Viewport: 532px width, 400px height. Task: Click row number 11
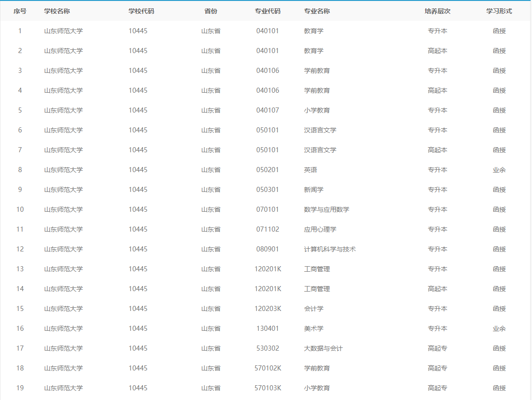point(20,229)
